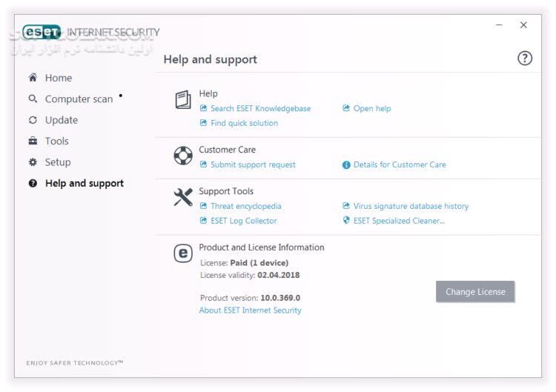Click the ESET product 'e' icon

click(182, 253)
